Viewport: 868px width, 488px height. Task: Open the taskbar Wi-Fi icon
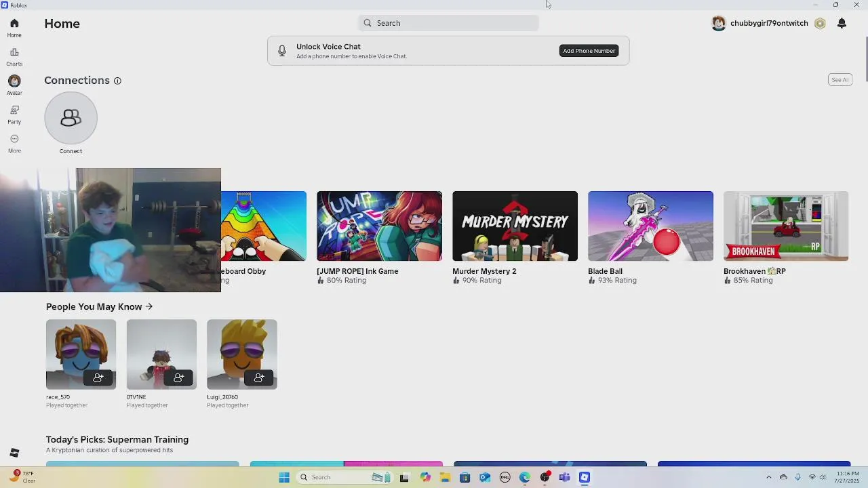(x=812, y=477)
